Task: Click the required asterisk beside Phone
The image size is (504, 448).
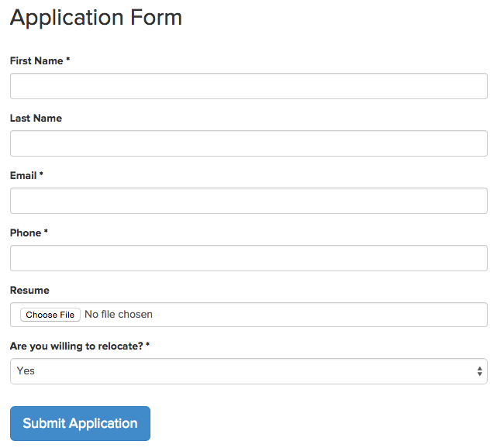Action: 46,232
